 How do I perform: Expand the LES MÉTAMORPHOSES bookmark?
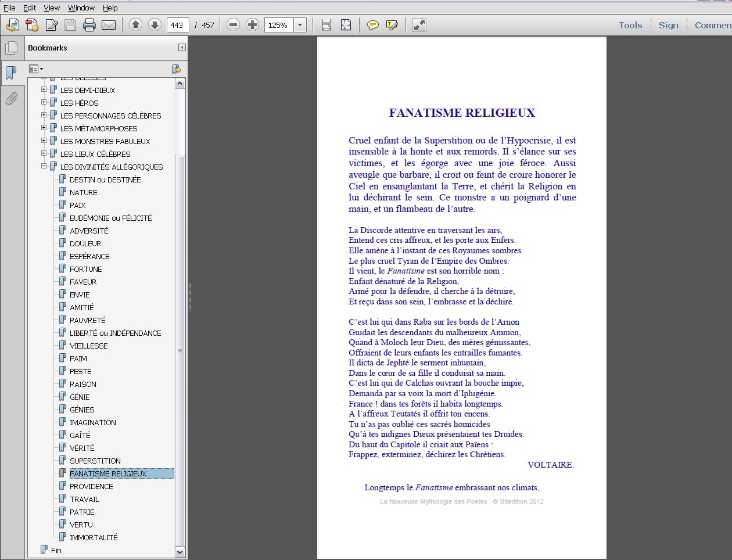pos(44,128)
